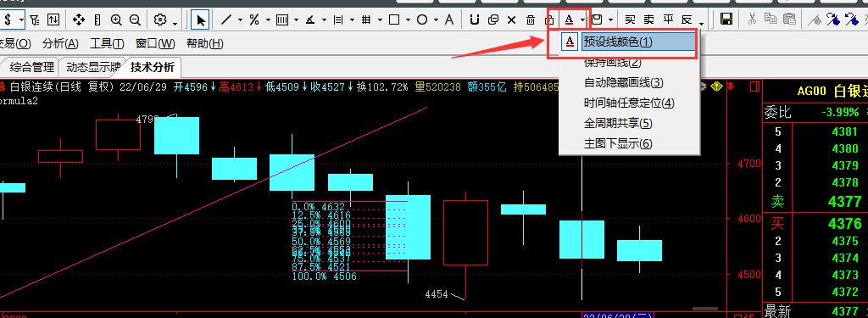
Task: Delete drawn lines with trash icon
Action: (x=531, y=20)
